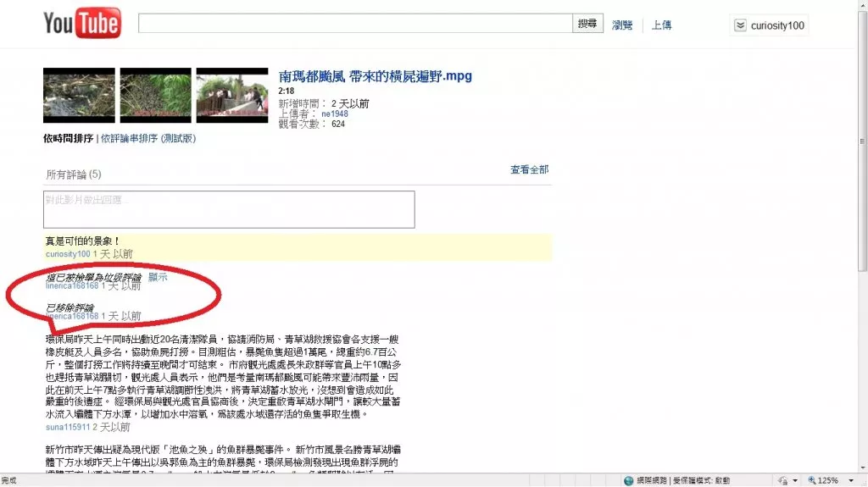The image size is (868, 487).
Task: Click the curiosity100 username at top right
Action: click(777, 25)
